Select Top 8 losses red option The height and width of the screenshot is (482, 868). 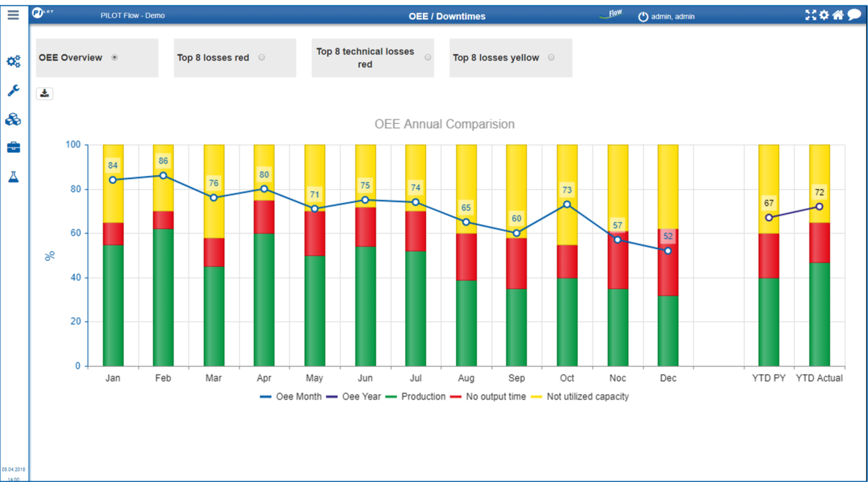pyautogui.click(x=262, y=58)
